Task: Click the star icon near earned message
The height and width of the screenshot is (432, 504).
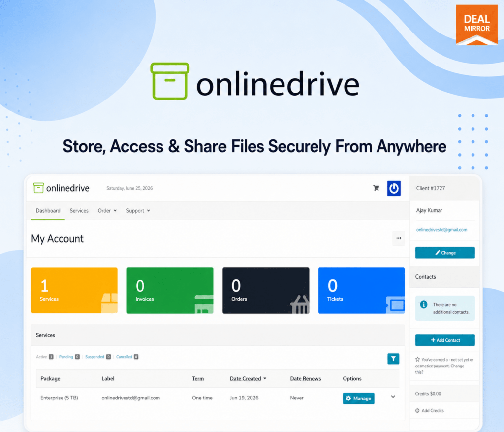Action: pyautogui.click(x=417, y=359)
